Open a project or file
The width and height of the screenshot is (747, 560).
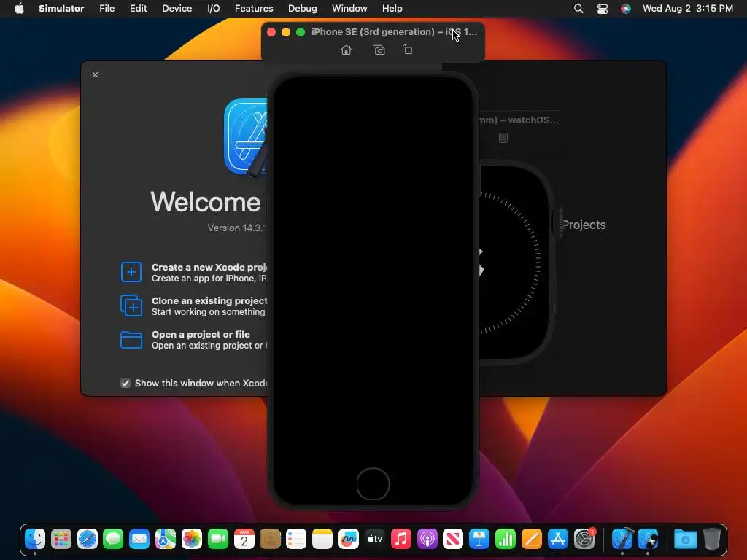194,340
